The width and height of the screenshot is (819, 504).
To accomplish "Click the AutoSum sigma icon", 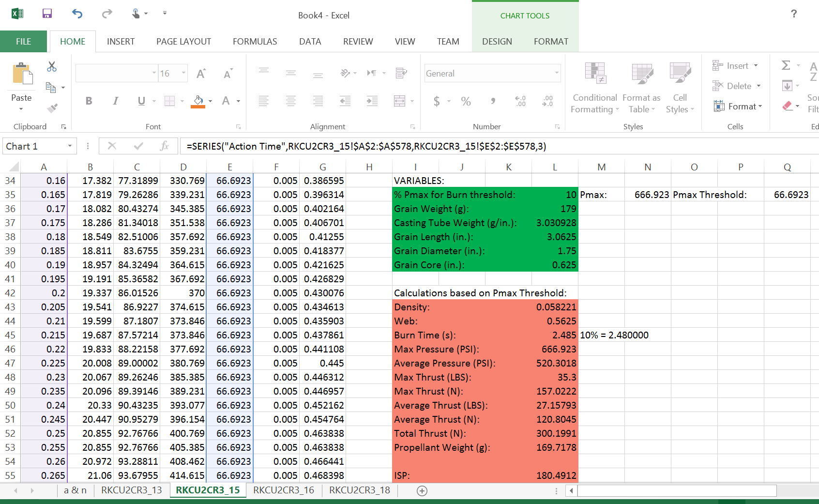I will pyautogui.click(x=785, y=65).
